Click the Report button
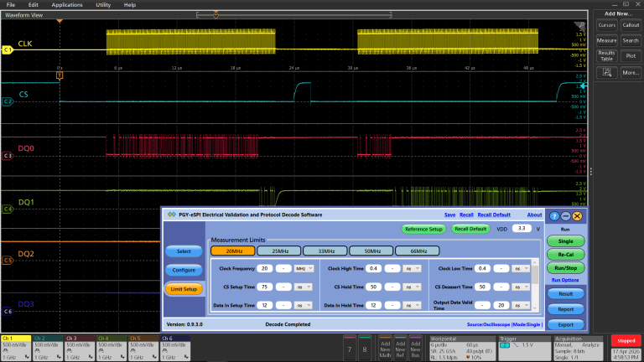This screenshot has width=644, height=362. [x=565, y=309]
